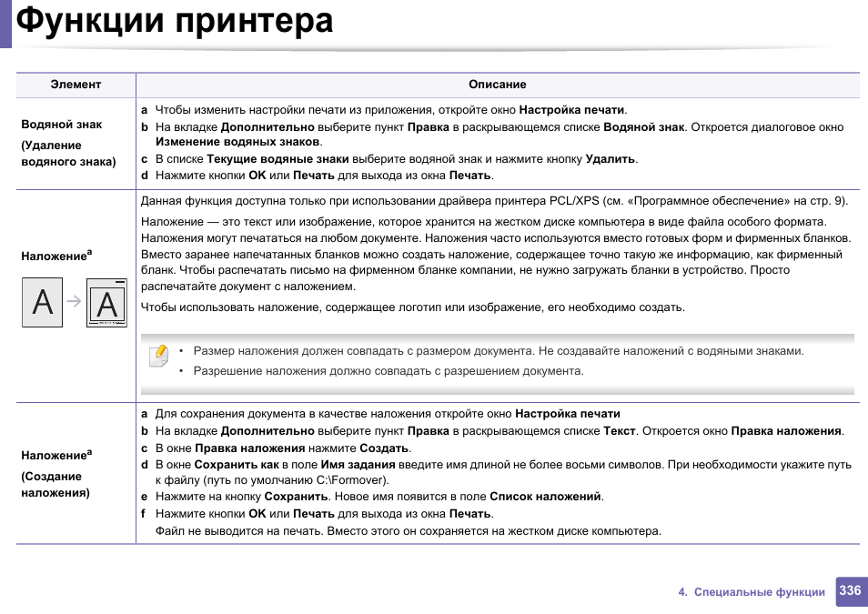This screenshot has width=868, height=614.
Task: Click the gray arrow between the A illustrations
Action: (73, 301)
